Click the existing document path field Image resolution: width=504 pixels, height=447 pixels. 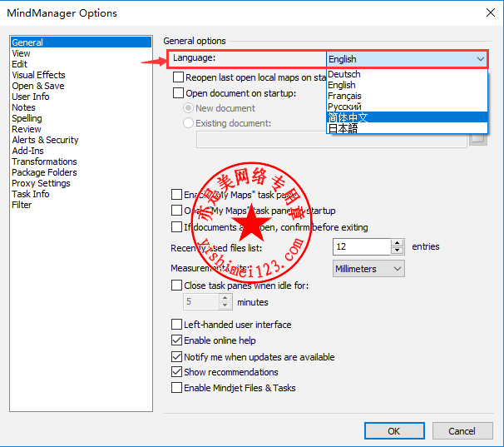[332, 141]
